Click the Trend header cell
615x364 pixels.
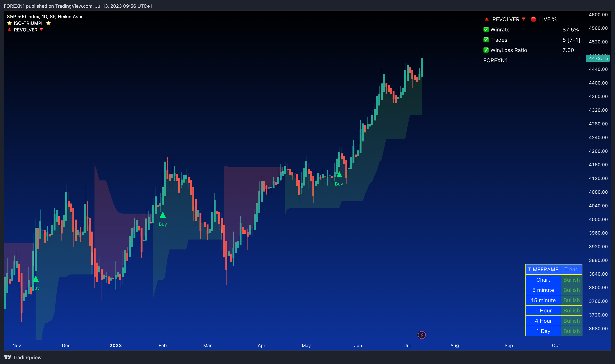[571, 269]
